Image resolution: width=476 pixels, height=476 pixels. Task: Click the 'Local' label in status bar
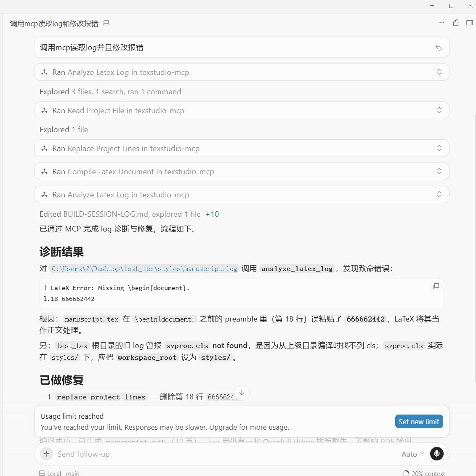54,473
